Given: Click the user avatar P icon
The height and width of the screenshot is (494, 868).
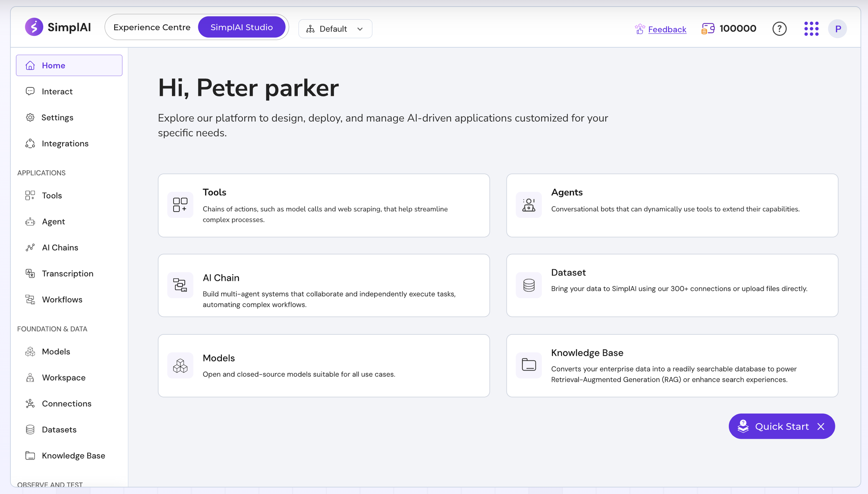Looking at the screenshot, I should [837, 29].
